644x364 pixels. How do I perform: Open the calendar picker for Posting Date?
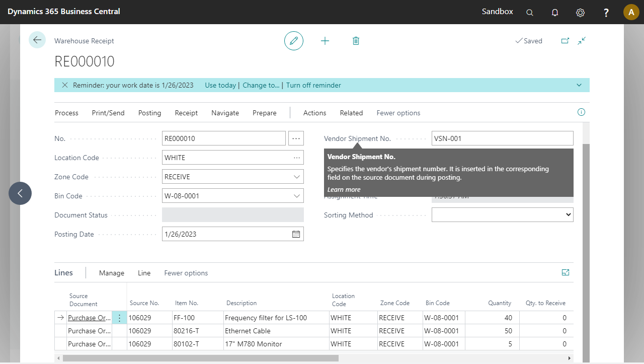[x=296, y=234]
